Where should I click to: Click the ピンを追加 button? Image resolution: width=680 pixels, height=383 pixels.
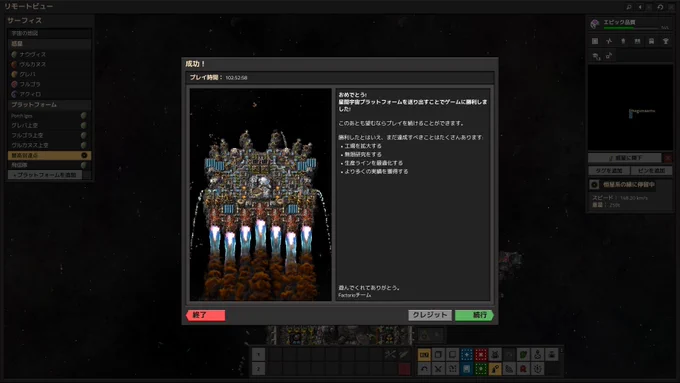pos(651,171)
